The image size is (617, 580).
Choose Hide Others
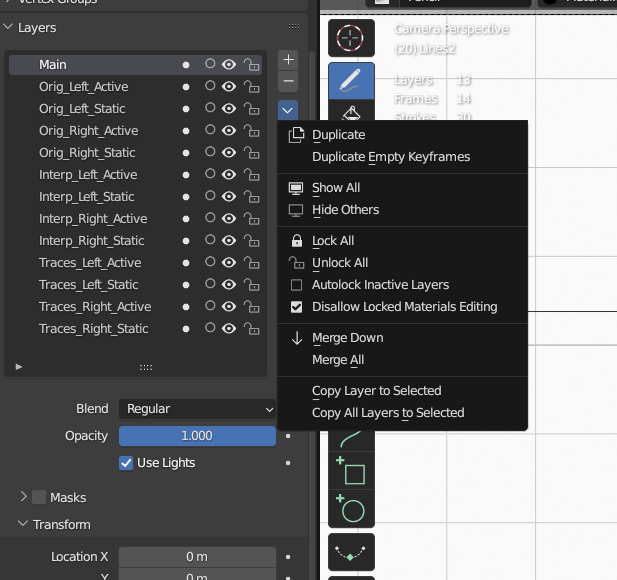coord(403,210)
